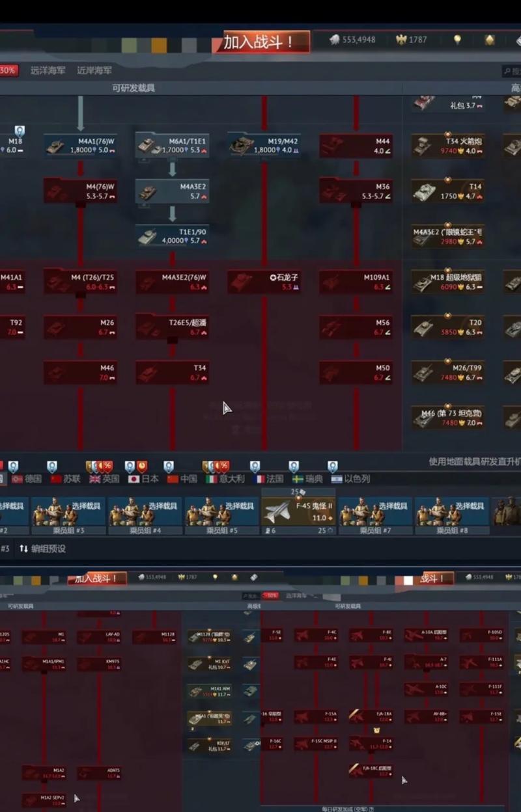Click the silver lions currency icon
This screenshot has height=812, width=521.
click(x=335, y=40)
